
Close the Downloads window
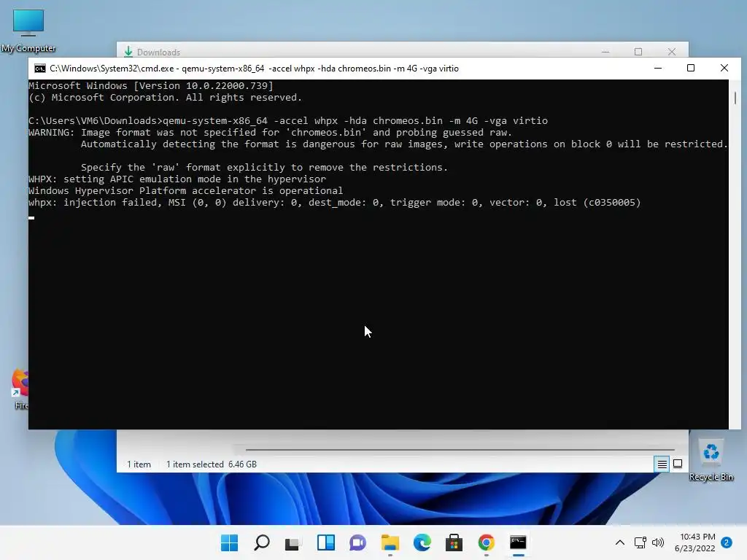pyautogui.click(x=672, y=52)
